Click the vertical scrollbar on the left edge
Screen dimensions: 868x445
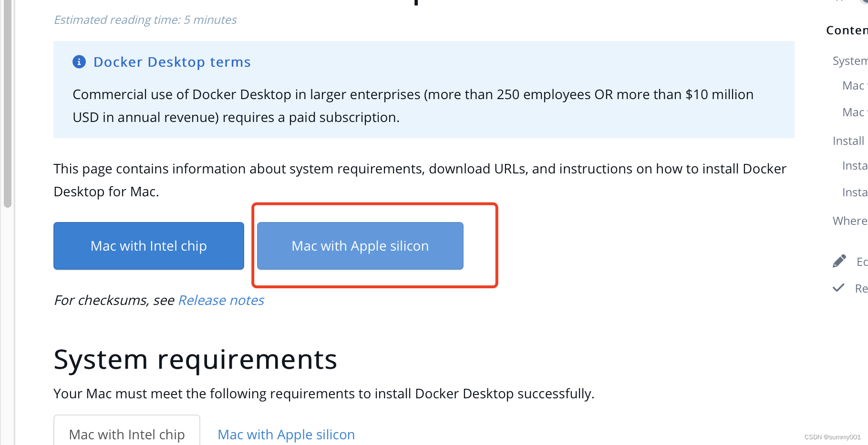pyautogui.click(x=7, y=104)
